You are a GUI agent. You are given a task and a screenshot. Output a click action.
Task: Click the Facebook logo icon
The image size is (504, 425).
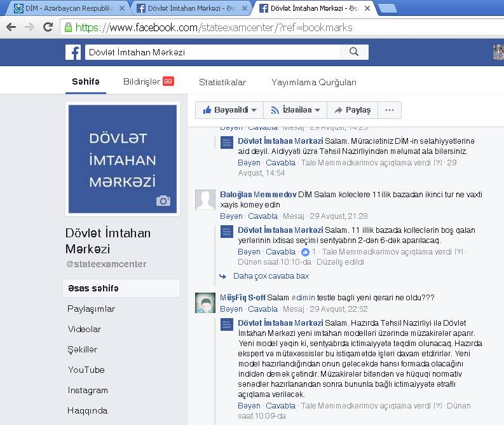(73, 52)
